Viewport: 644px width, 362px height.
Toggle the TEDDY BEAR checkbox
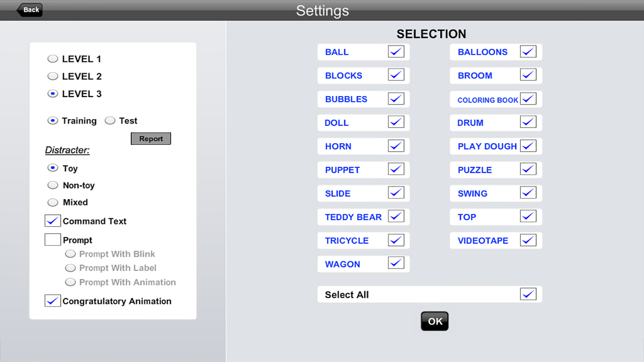tap(396, 216)
